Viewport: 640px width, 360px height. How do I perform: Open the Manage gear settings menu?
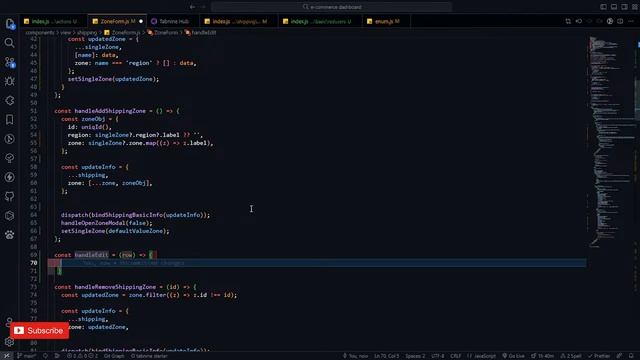pyautogui.click(x=9, y=342)
